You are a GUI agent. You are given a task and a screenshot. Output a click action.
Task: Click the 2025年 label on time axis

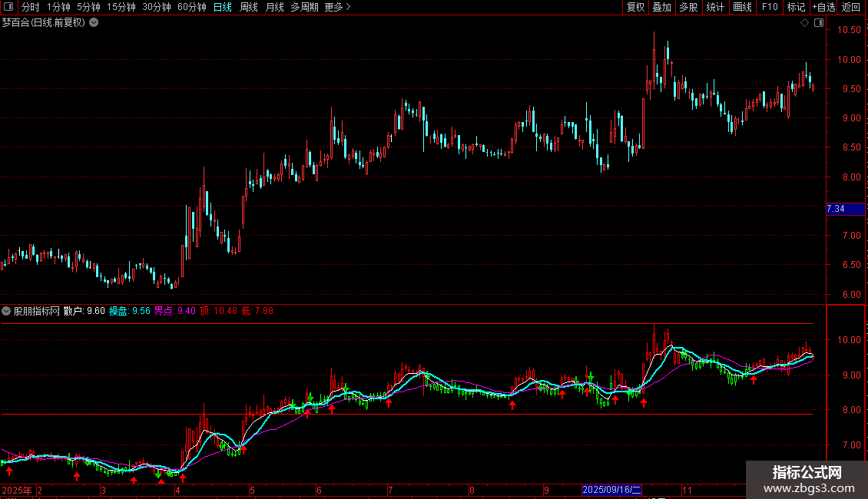coord(17,490)
